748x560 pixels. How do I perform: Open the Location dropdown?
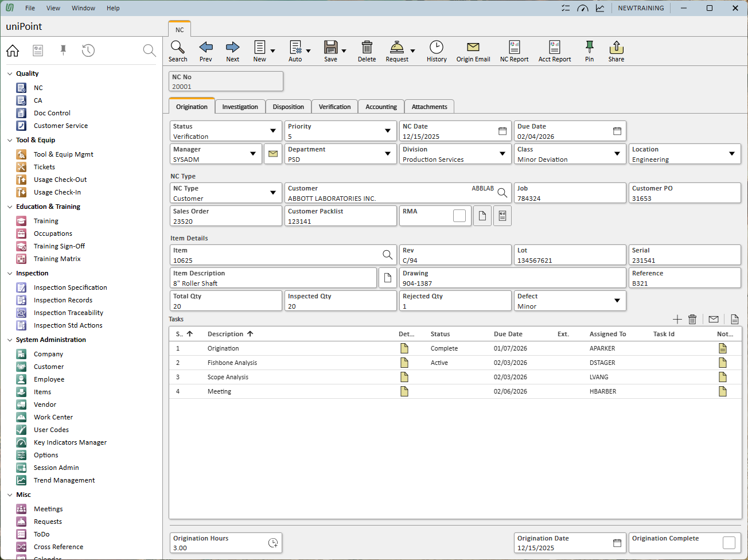pos(732,154)
